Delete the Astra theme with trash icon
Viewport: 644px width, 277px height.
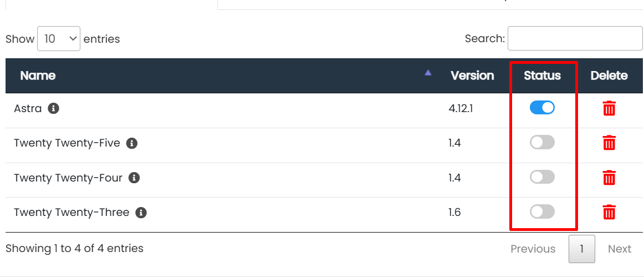609,108
